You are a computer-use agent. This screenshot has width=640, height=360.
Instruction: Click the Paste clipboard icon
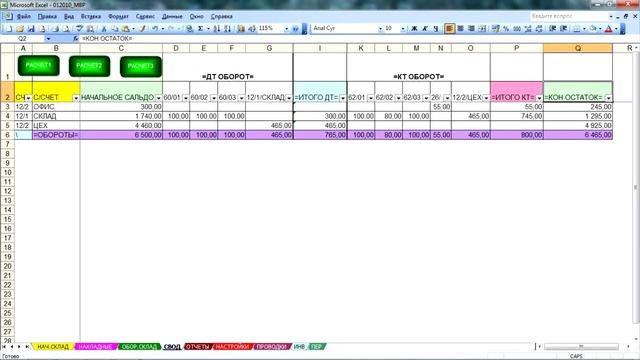[x=126, y=29]
